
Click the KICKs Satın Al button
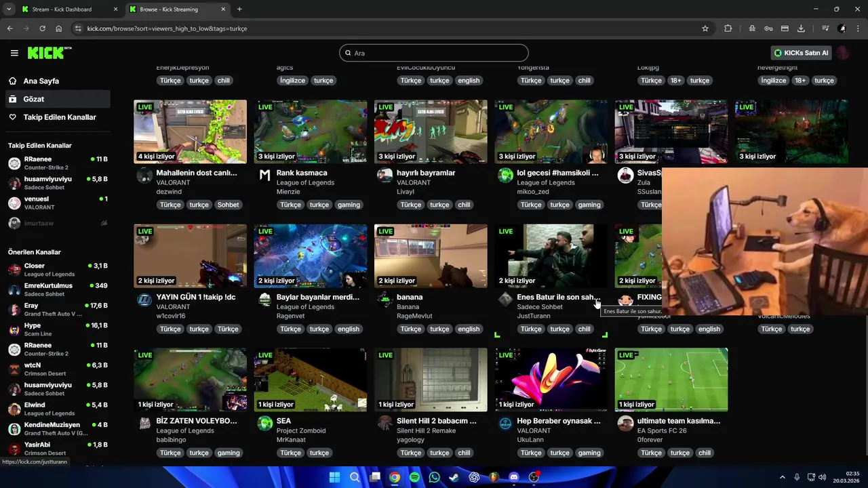(802, 53)
